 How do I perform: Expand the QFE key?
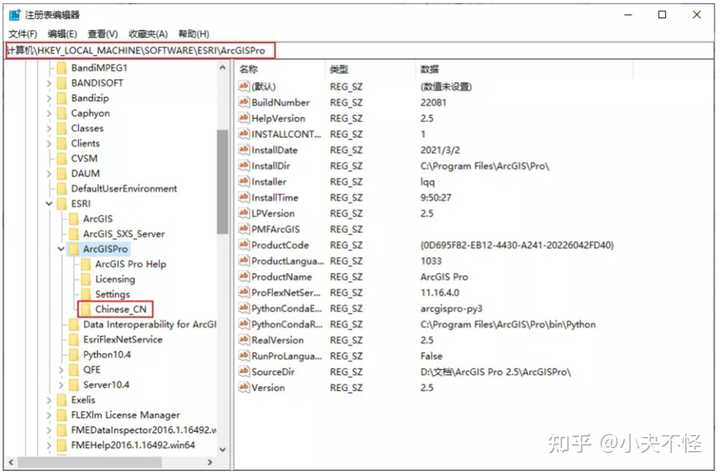[61, 370]
